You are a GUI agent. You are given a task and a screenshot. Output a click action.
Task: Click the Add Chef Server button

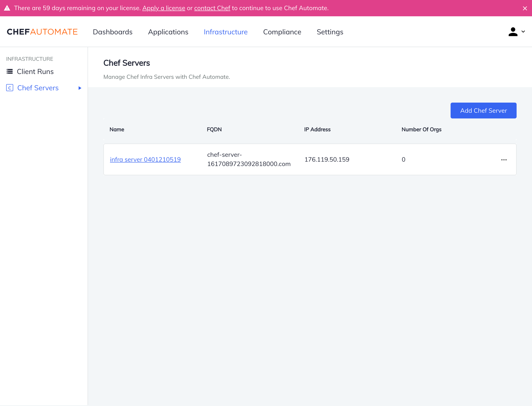tap(483, 111)
